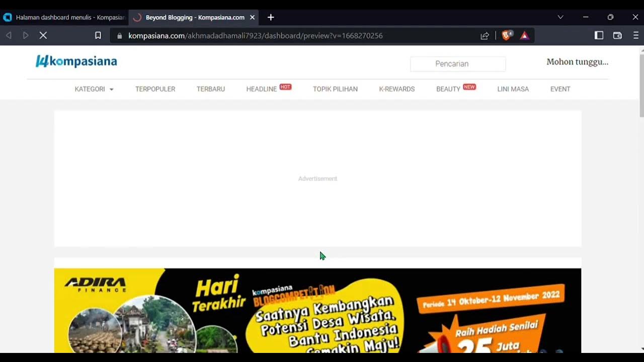This screenshot has width=644, height=362.
Task: Expand the KATEGORI dropdown menu
Action: click(x=94, y=89)
